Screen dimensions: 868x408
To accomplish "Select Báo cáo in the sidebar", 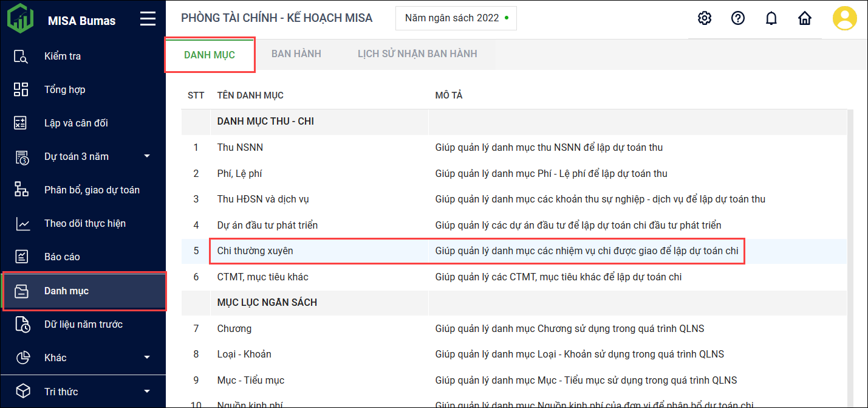I will [x=62, y=257].
